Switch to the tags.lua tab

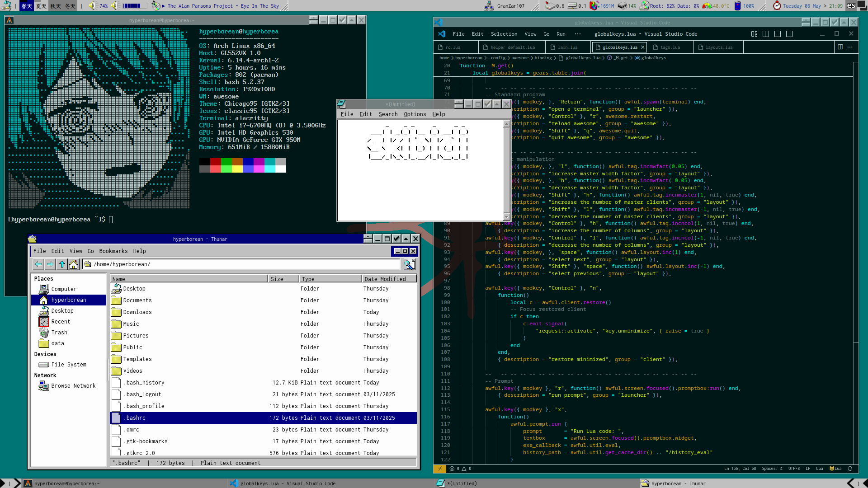[x=670, y=47]
